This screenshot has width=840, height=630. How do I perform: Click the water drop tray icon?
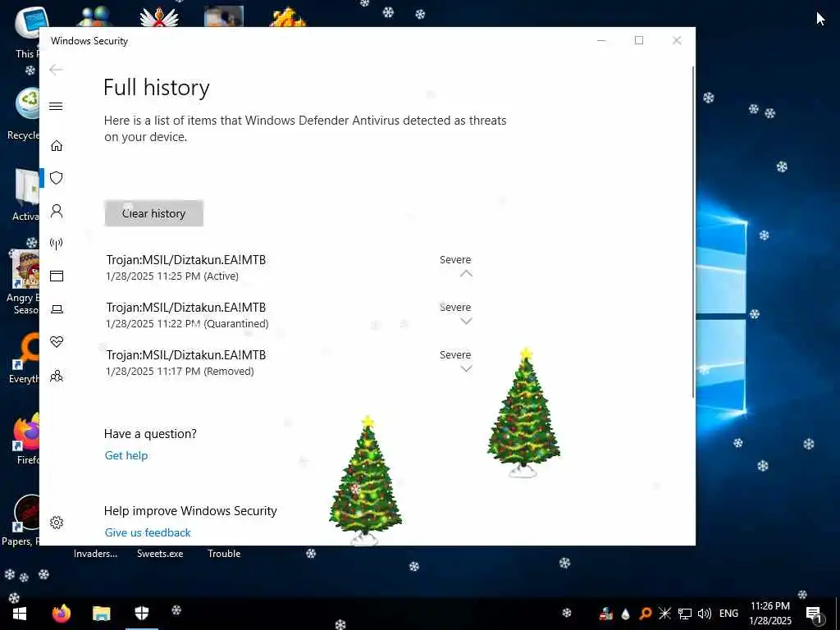click(625, 614)
